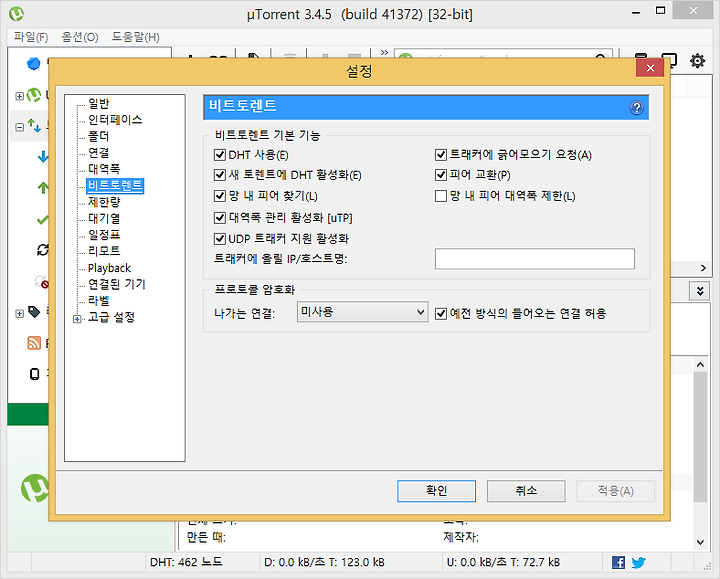Click the Twitter bird icon in status bar
The height and width of the screenshot is (579, 720).
(638, 562)
